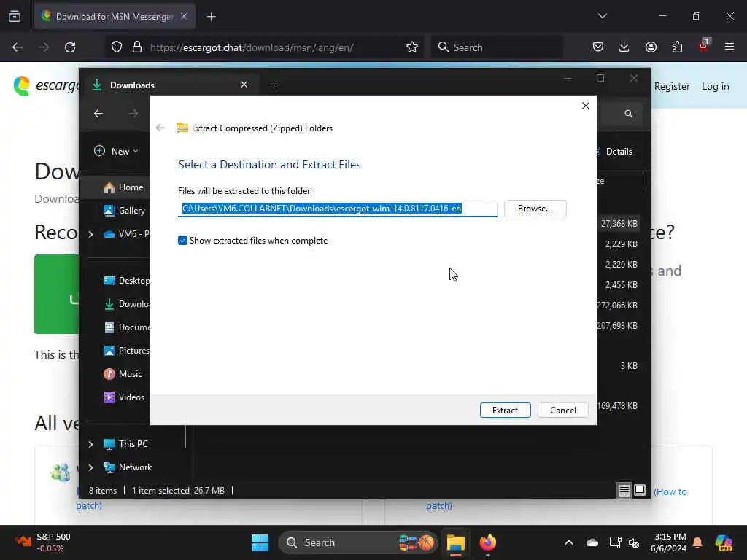Reload the current Firefox page

[x=70, y=47]
